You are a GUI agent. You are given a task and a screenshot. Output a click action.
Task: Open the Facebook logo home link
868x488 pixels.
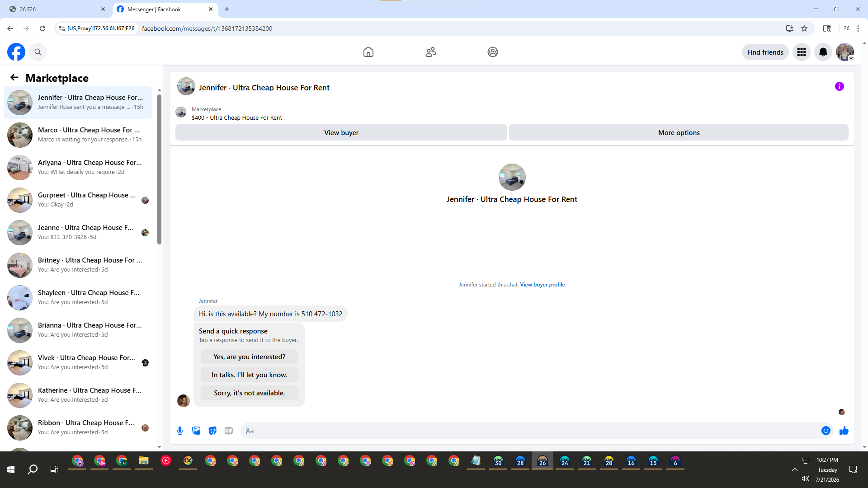click(16, 52)
